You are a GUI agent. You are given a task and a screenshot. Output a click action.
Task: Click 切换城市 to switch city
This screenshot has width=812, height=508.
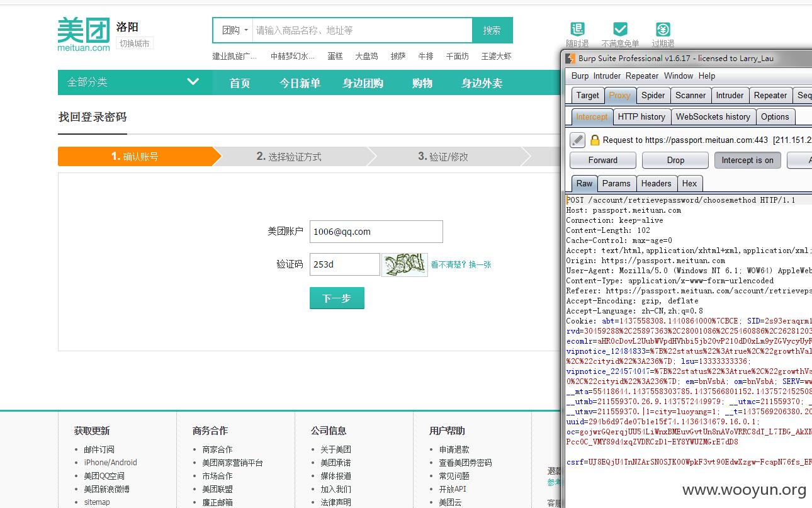pyautogui.click(x=135, y=43)
